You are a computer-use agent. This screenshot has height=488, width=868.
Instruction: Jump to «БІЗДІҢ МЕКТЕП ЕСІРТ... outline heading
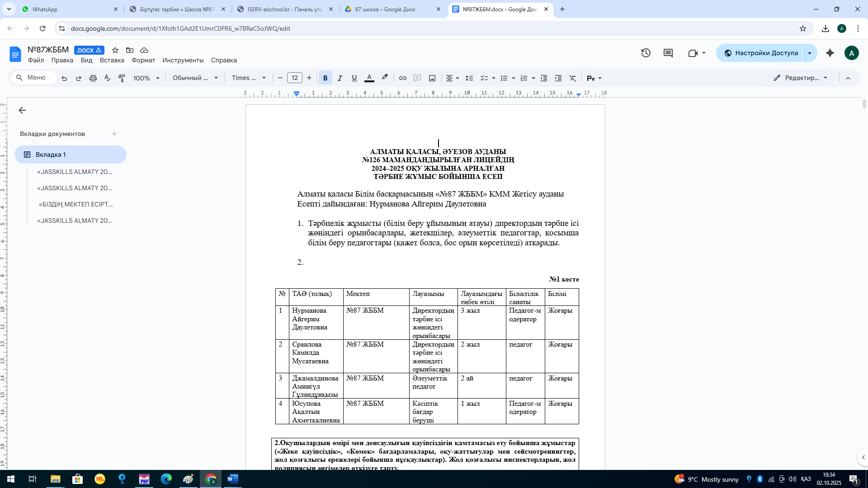76,204
